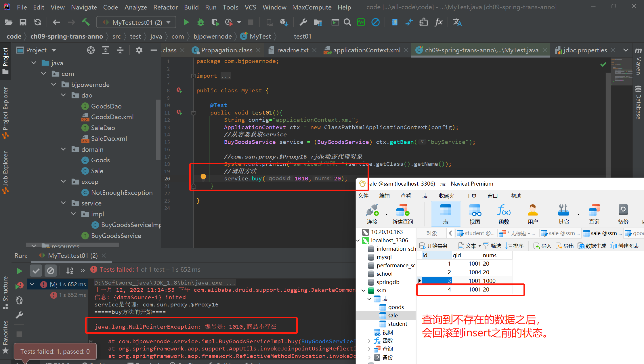Select the goods table in Navicat tree
Screen dimensions: 644x364
[x=396, y=307]
